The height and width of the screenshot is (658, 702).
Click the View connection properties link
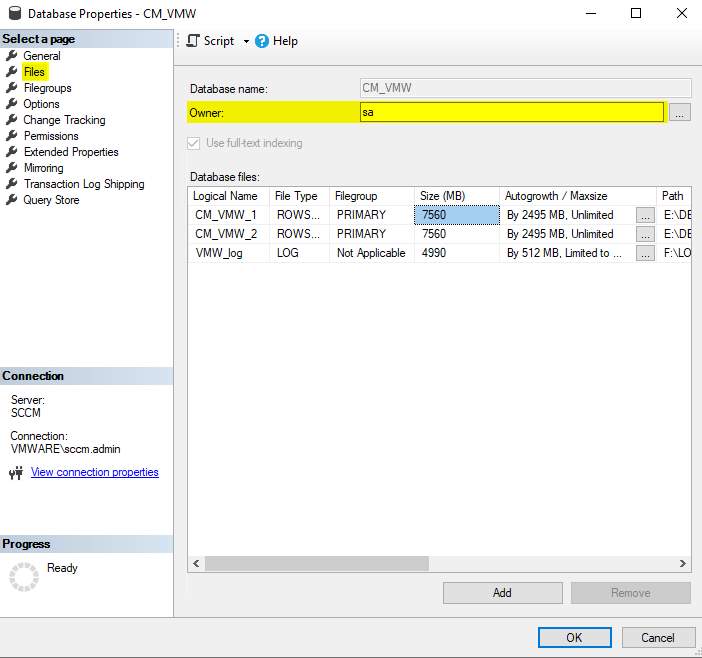click(95, 472)
